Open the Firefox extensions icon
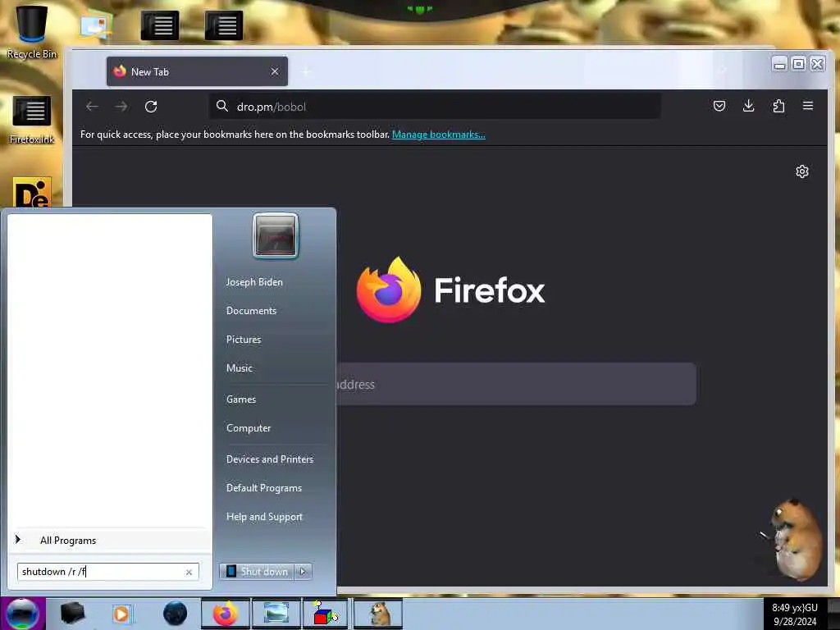 [778, 106]
